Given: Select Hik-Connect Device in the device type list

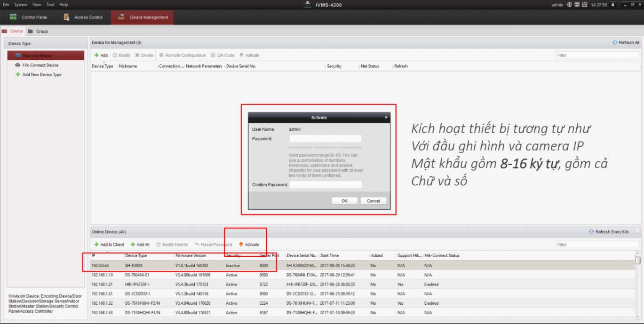Looking at the screenshot, I should click(40, 65).
